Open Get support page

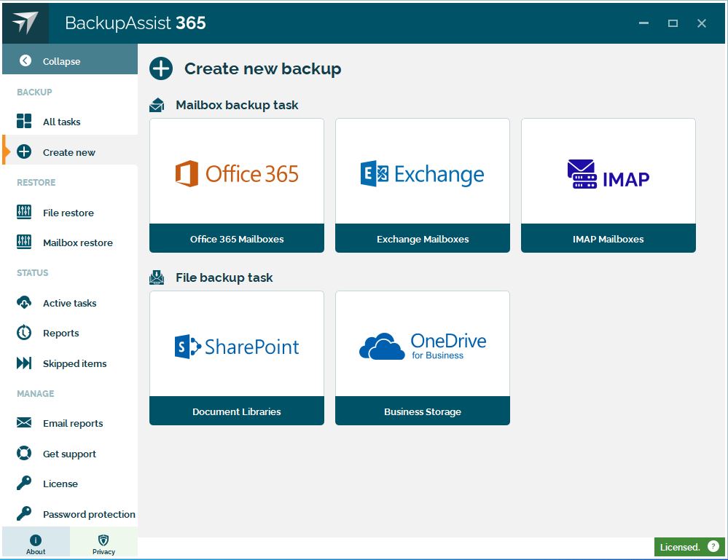(x=70, y=454)
